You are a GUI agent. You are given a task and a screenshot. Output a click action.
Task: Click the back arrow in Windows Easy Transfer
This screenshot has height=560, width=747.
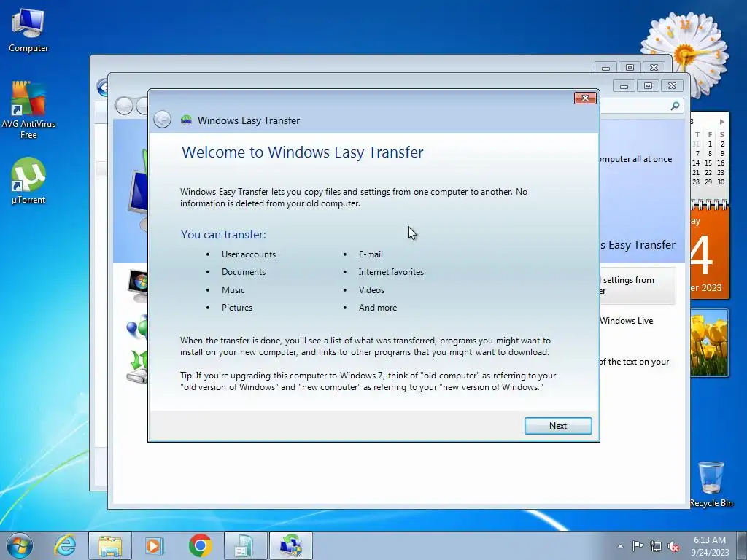(x=163, y=119)
